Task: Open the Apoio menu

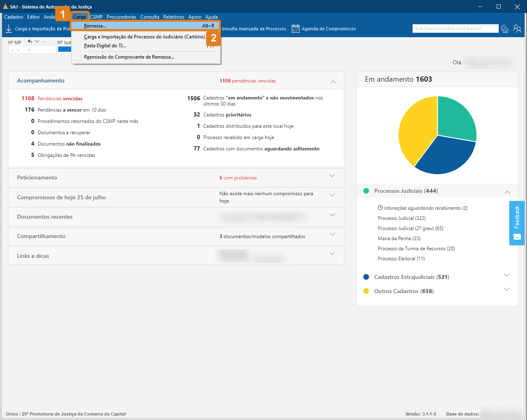Action: [x=195, y=17]
